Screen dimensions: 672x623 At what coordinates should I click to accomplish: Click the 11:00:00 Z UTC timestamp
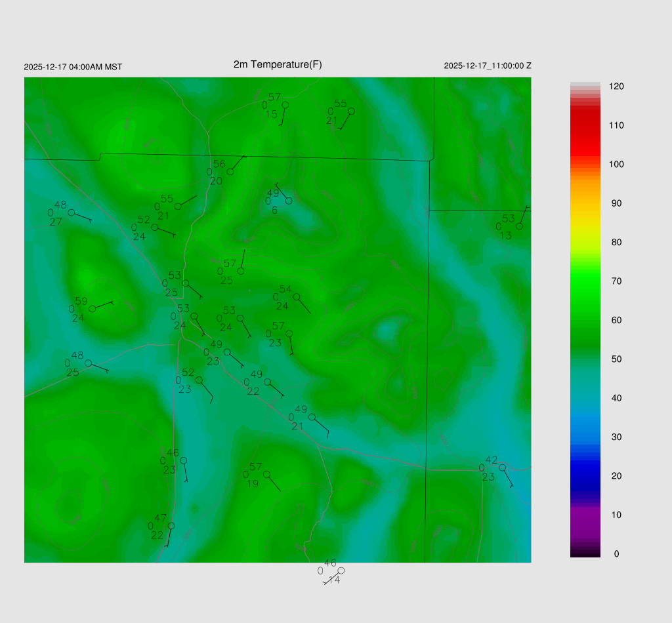click(x=487, y=66)
